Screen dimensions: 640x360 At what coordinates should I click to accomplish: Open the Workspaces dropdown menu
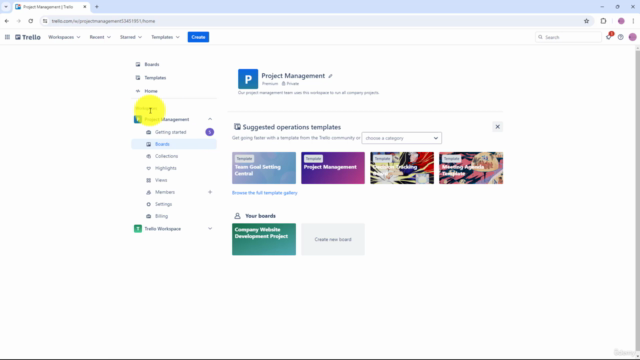64,37
